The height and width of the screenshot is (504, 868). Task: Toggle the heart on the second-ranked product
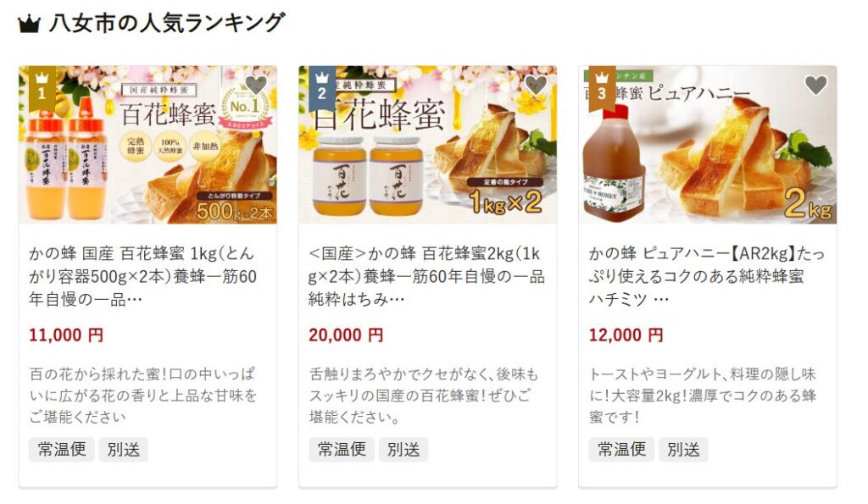536,86
